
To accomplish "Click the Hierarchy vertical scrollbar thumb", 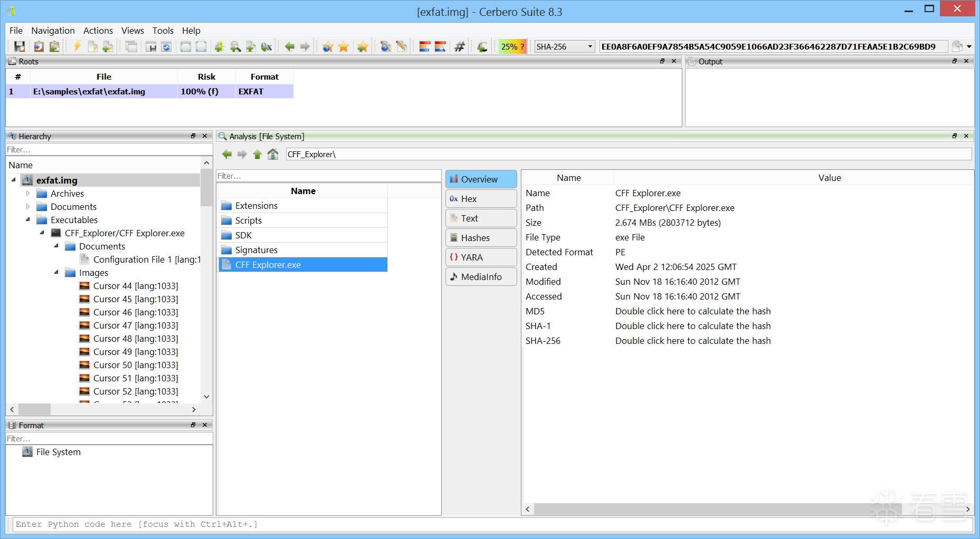I will click(206, 187).
